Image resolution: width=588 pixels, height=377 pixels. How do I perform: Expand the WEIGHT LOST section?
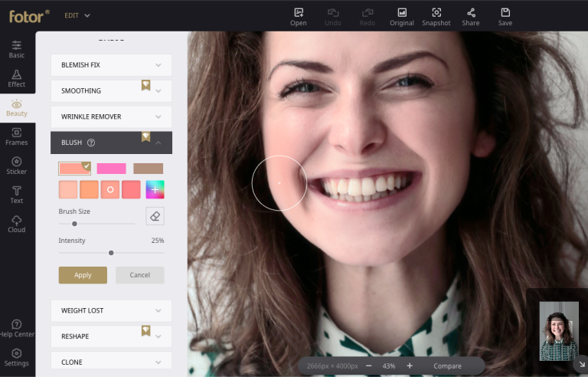click(111, 310)
